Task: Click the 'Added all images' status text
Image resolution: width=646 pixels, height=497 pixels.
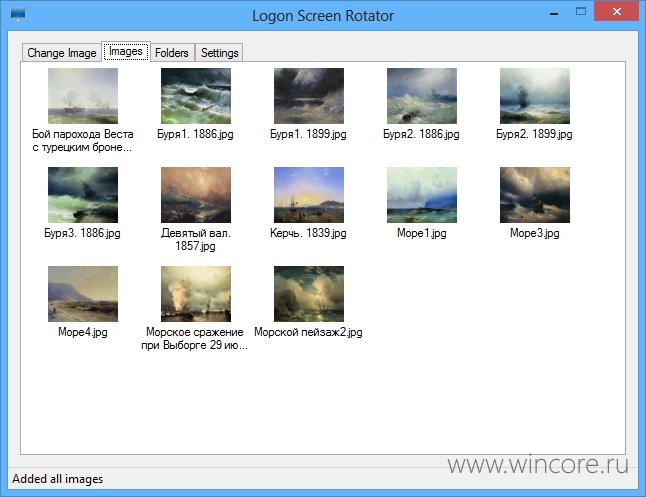Action: pos(57,479)
